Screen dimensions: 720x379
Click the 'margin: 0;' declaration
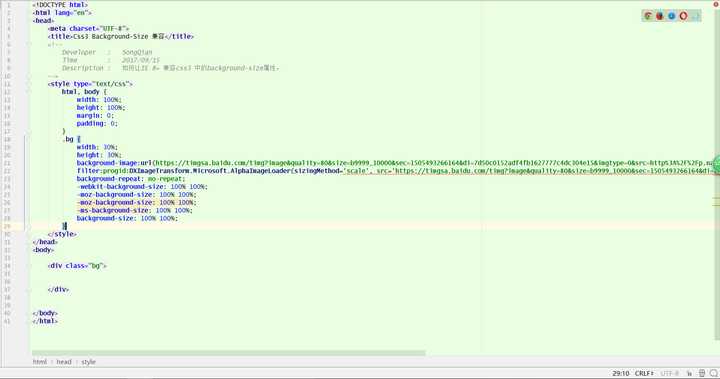click(x=95, y=116)
